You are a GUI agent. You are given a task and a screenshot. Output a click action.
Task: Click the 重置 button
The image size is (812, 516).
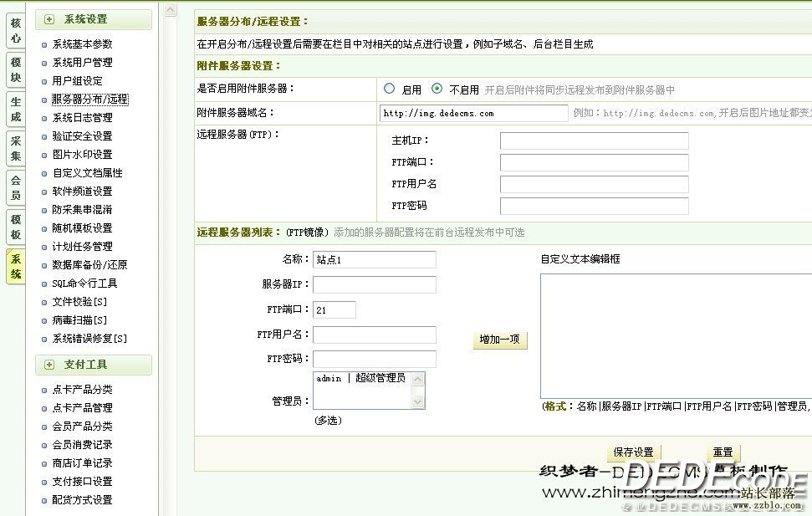tap(723, 452)
